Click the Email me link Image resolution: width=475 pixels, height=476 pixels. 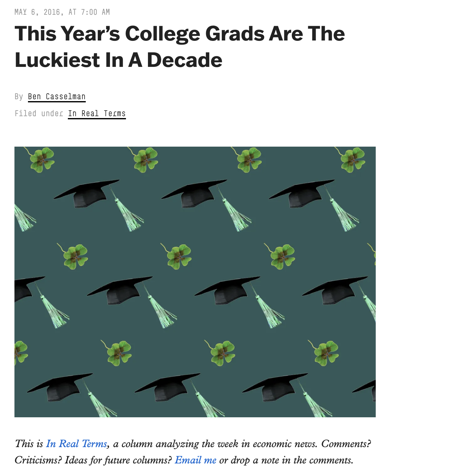(x=195, y=460)
